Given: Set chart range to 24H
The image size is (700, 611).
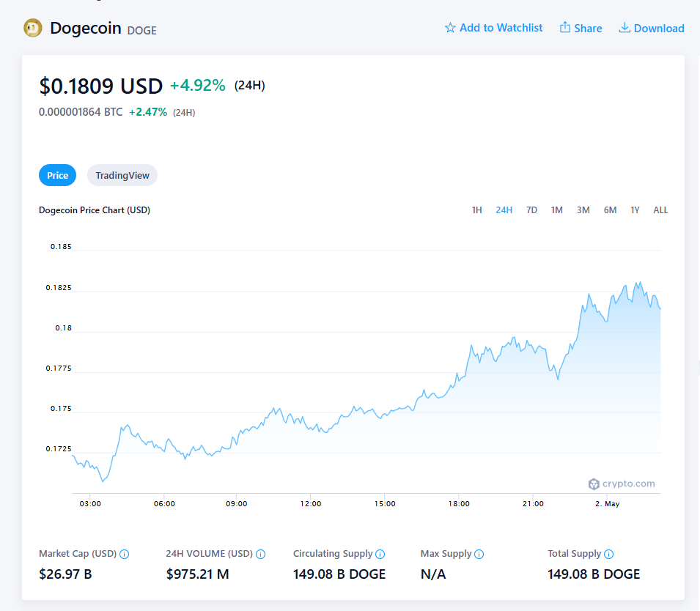Looking at the screenshot, I should pyautogui.click(x=504, y=210).
